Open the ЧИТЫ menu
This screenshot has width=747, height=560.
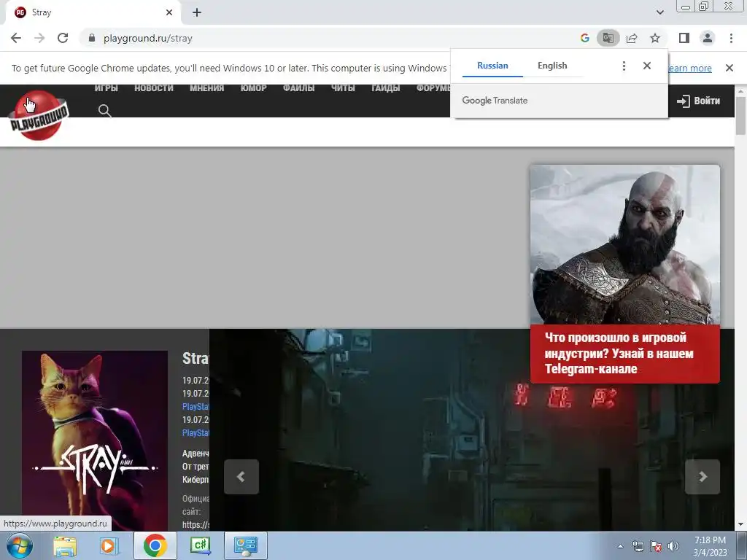(x=343, y=88)
